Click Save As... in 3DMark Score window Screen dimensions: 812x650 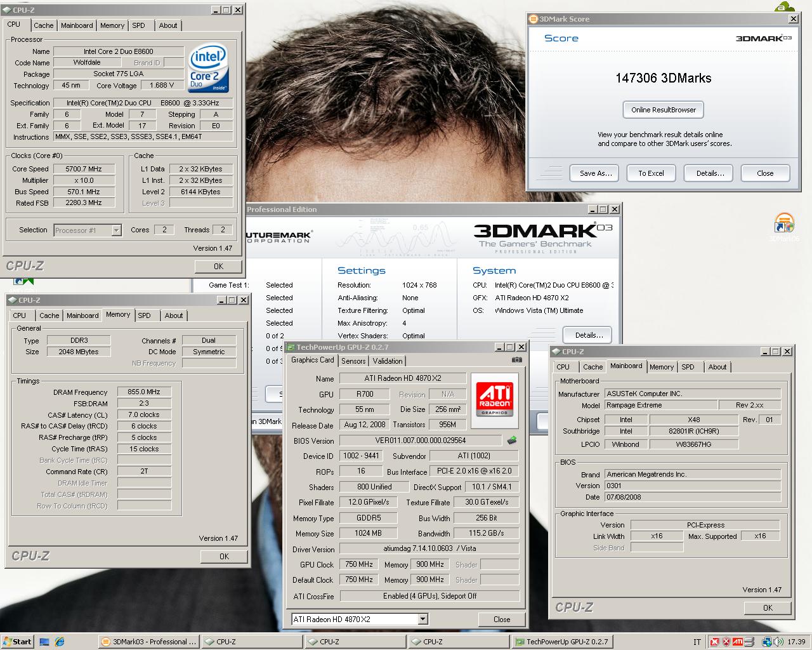click(596, 173)
